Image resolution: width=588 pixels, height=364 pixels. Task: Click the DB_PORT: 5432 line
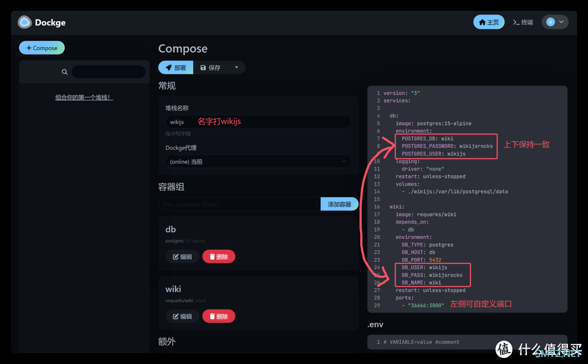pos(421,260)
